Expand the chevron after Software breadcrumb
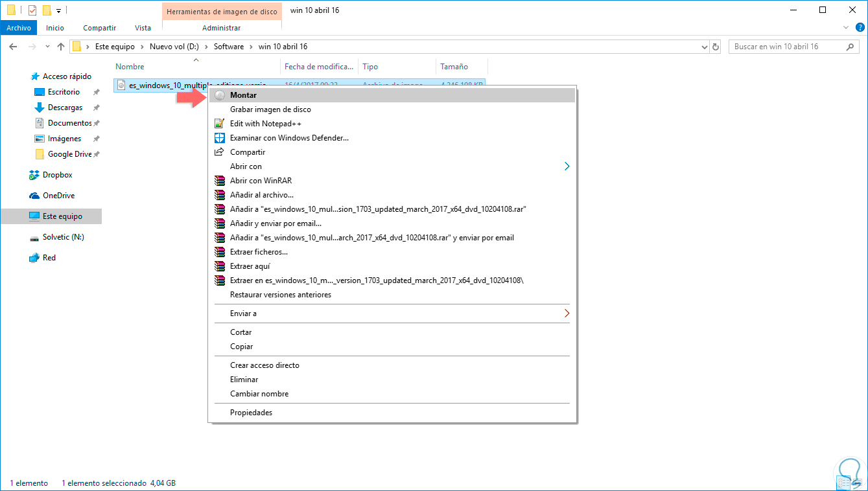The height and width of the screenshot is (491, 868). coord(252,47)
